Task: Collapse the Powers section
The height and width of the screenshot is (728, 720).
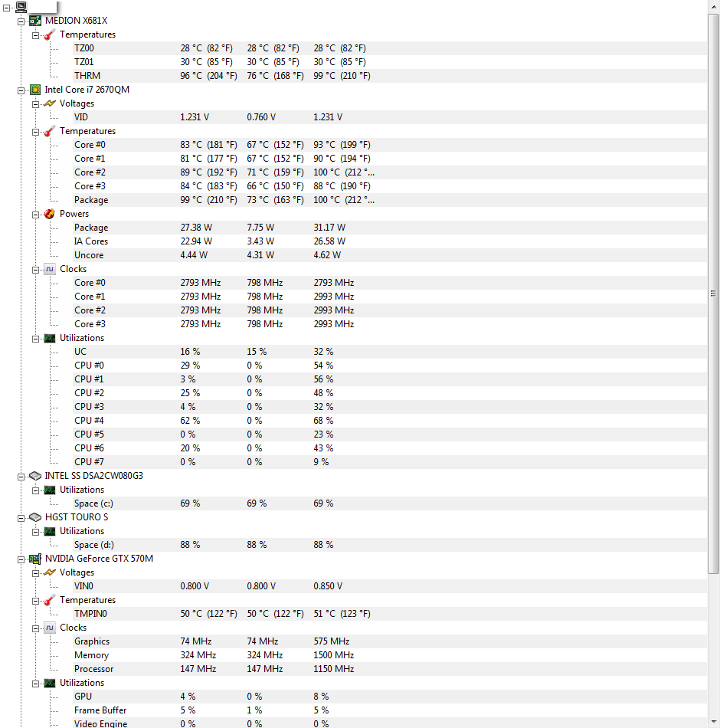Action: click(x=35, y=215)
